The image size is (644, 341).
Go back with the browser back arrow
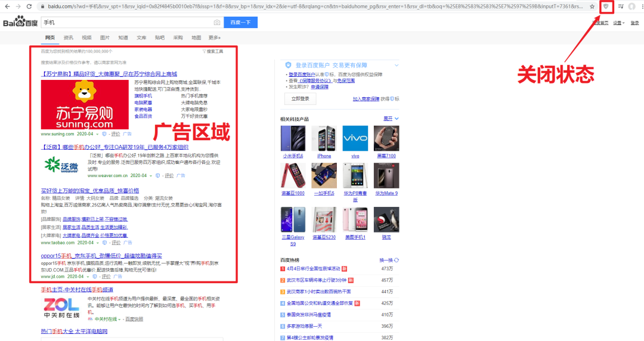7,7
